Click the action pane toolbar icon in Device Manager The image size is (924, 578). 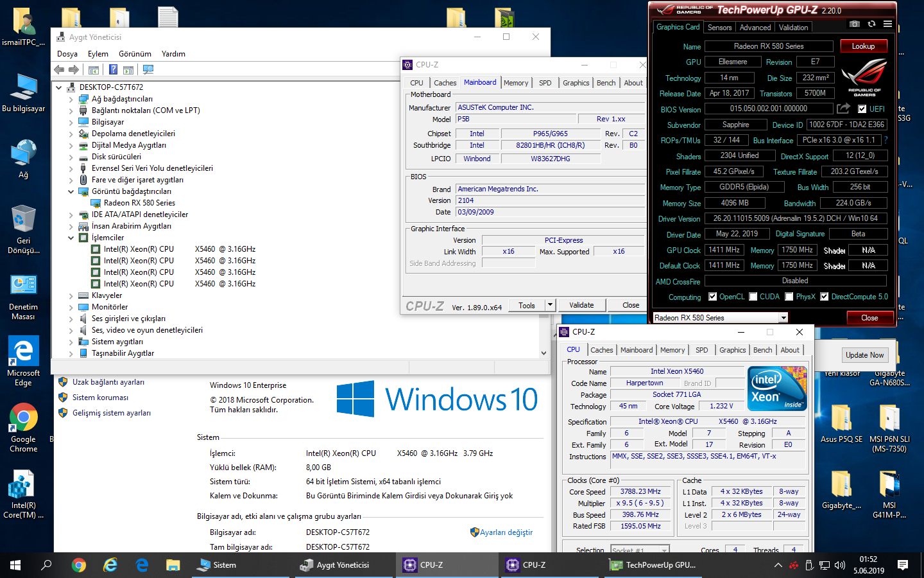pos(128,69)
